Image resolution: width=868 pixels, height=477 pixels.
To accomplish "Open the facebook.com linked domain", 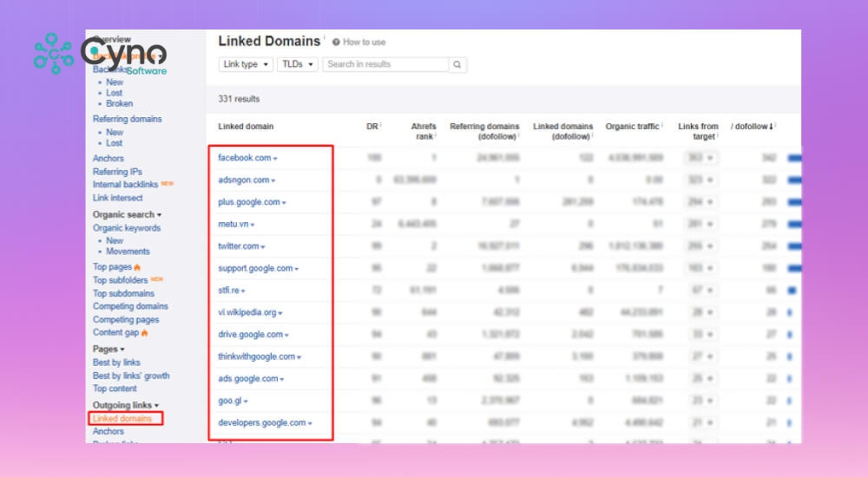I will point(244,158).
